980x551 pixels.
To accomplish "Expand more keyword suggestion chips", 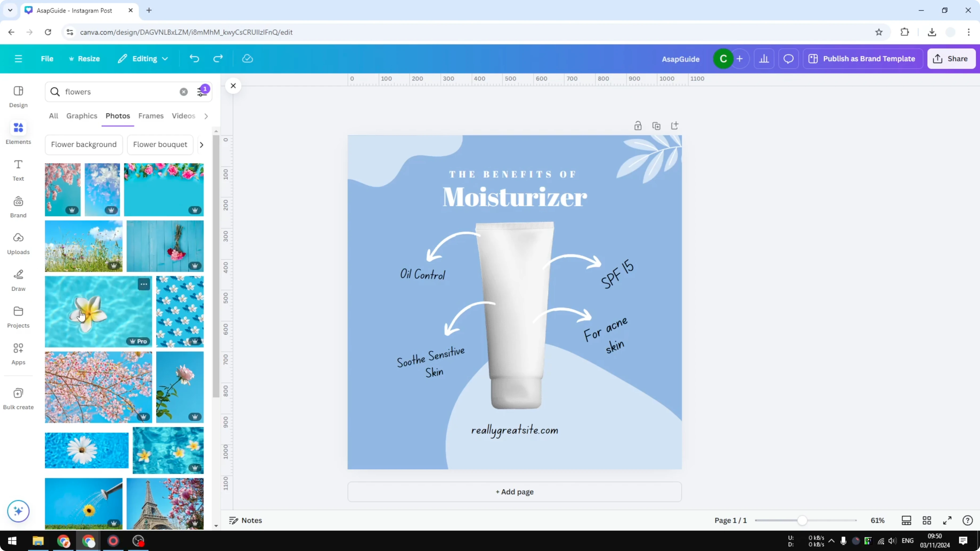I will click(x=201, y=145).
